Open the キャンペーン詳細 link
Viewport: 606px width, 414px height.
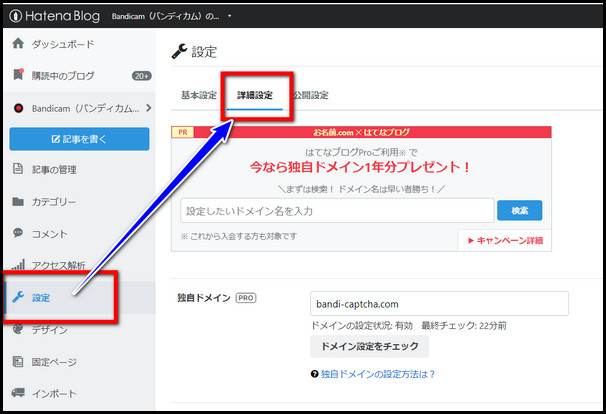tap(506, 240)
